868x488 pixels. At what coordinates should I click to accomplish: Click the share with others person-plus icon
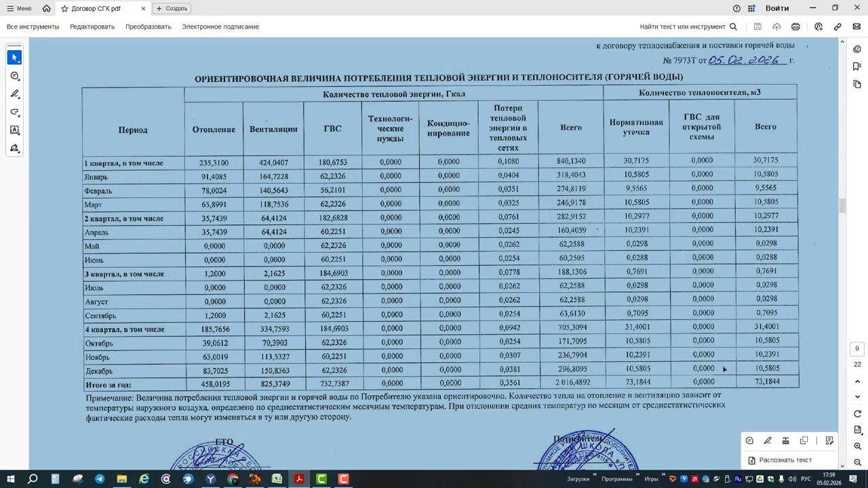pos(818,26)
